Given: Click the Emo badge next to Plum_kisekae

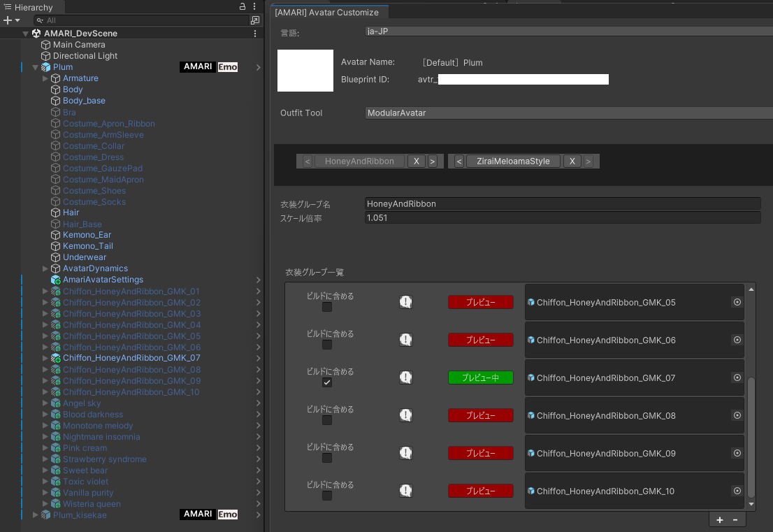Looking at the screenshot, I should coord(228,515).
